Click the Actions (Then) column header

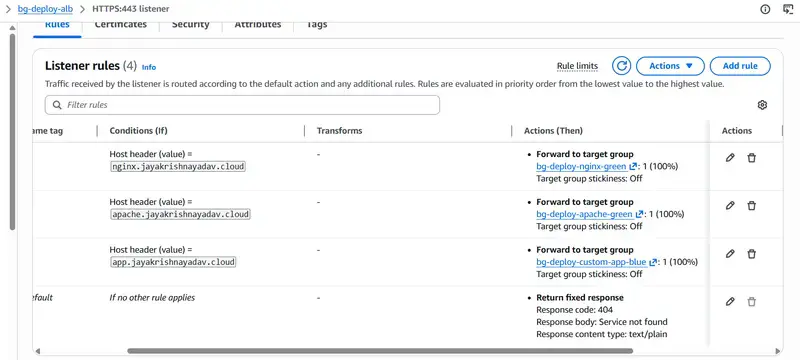point(553,131)
